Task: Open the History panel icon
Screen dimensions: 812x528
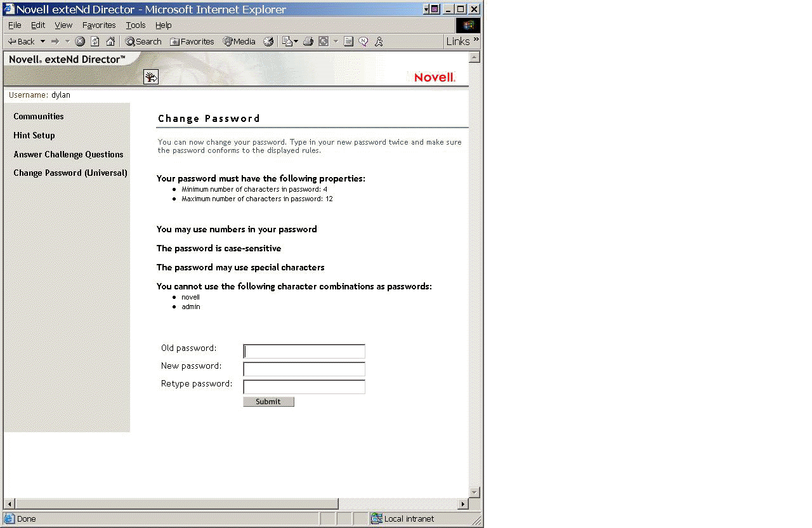Action: (x=268, y=41)
